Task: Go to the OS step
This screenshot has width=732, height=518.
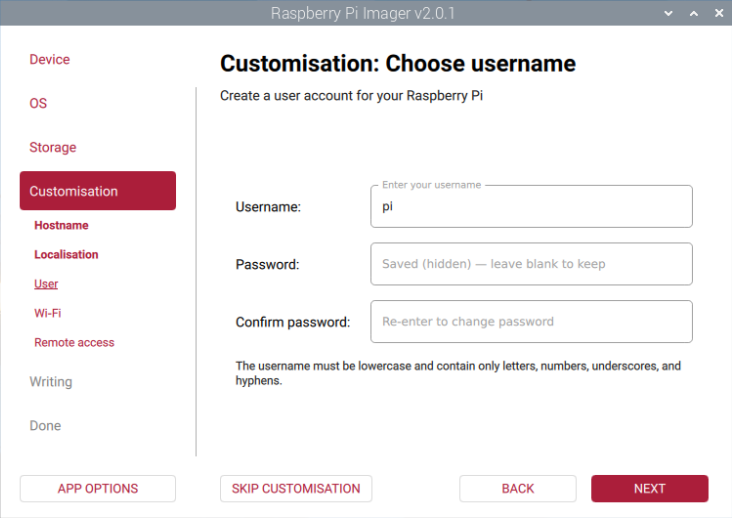Action: pos(38,103)
